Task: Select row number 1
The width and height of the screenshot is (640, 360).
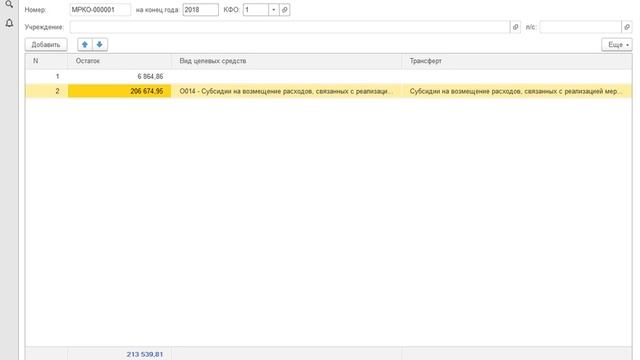Action: click(46, 76)
